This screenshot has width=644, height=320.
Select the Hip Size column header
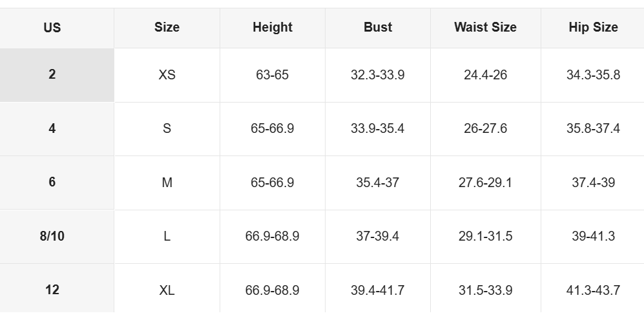pos(593,28)
